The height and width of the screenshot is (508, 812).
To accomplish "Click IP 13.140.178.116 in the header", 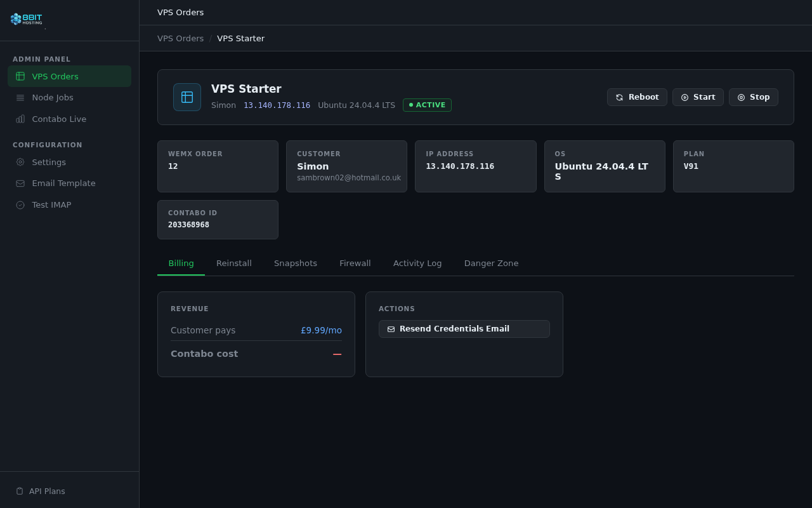I will pos(277,105).
